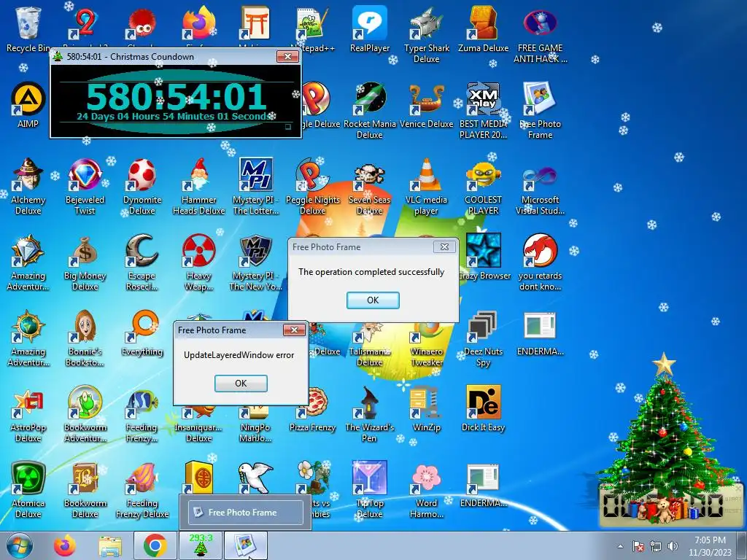
Task: Launch Chrome from the taskbar
Action: coord(155,545)
